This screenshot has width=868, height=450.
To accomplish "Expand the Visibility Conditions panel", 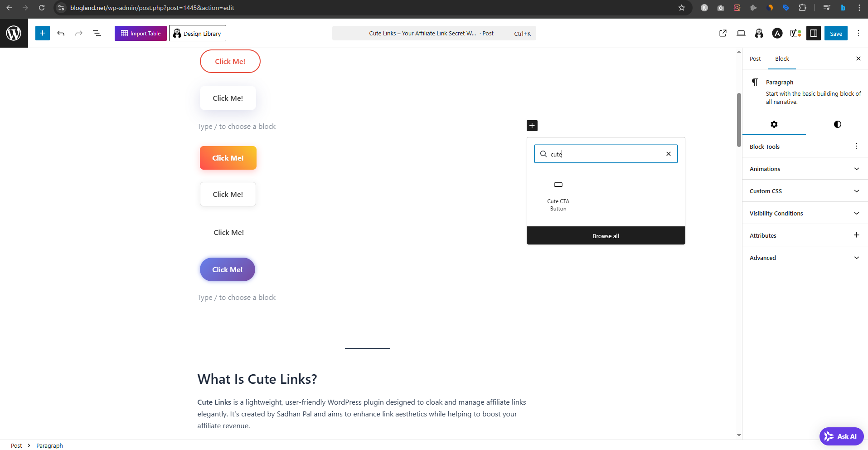I will click(x=805, y=213).
